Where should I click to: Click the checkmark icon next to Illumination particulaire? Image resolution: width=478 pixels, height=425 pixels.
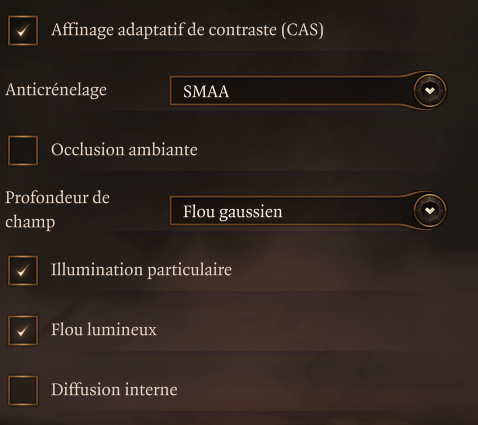23,270
